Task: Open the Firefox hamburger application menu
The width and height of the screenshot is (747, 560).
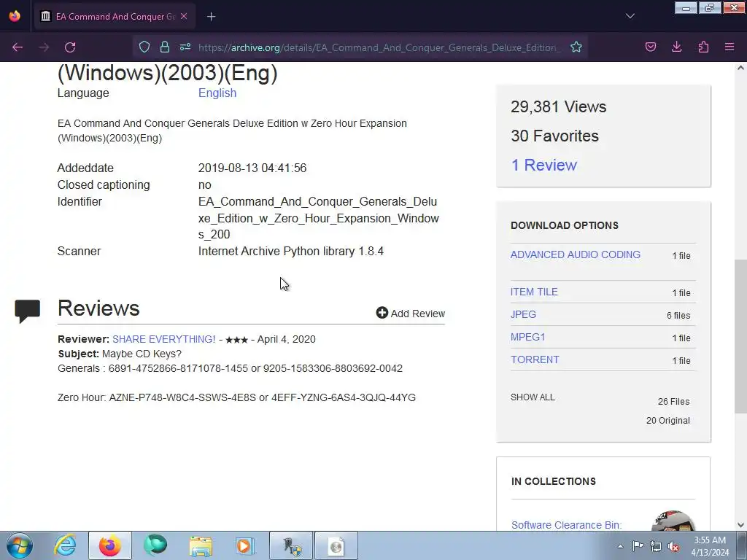Action: tap(729, 47)
